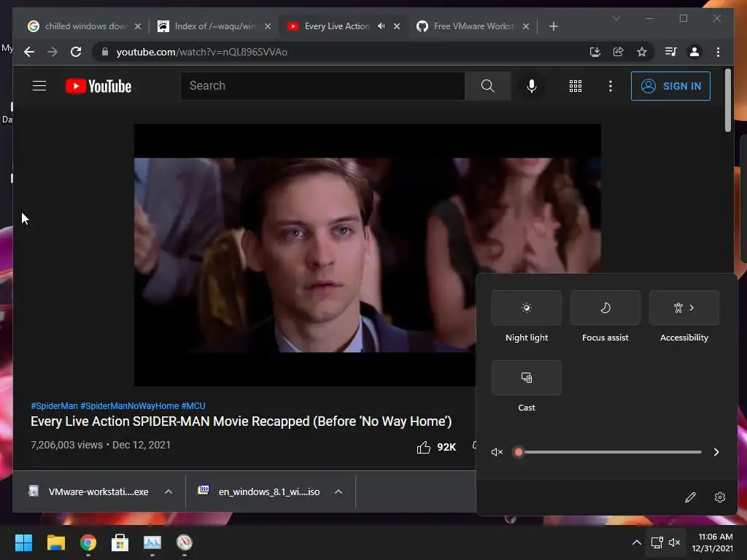Open the Windows Start menu

[x=23, y=542]
